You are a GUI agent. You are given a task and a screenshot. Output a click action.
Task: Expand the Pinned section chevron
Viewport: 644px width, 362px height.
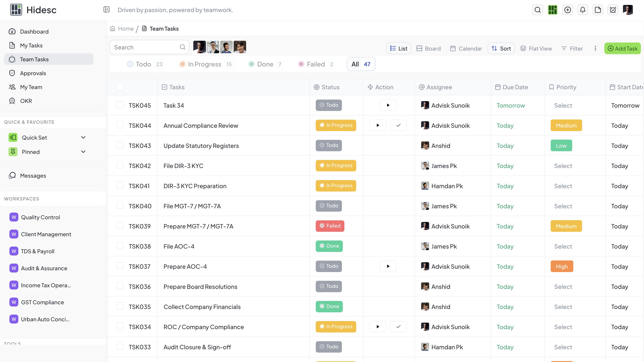[83, 152]
